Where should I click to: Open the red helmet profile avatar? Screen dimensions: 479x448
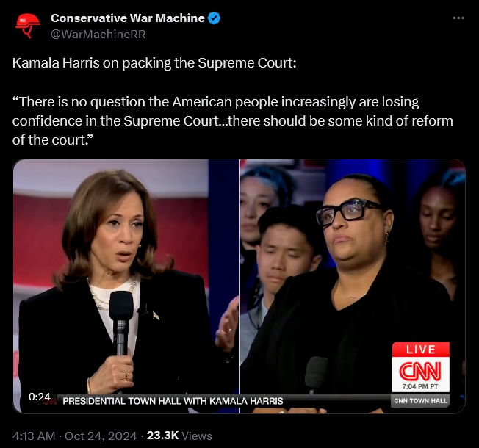pos(28,26)
